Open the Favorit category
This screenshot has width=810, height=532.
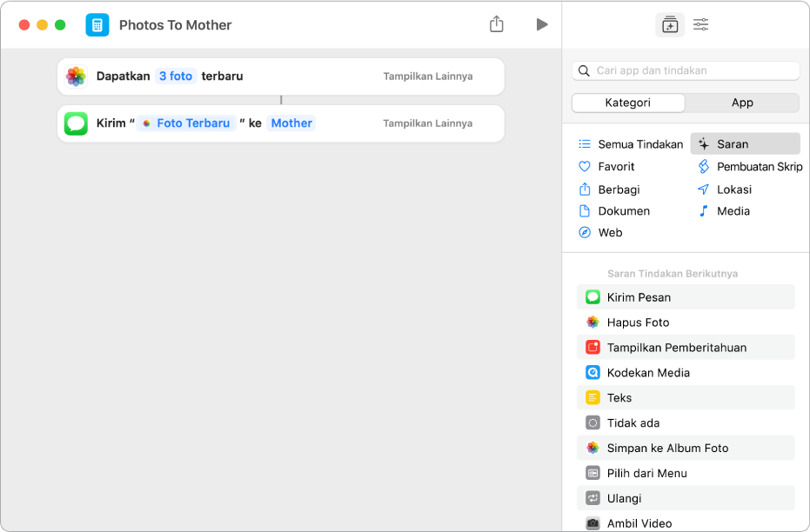click(616, 167)
